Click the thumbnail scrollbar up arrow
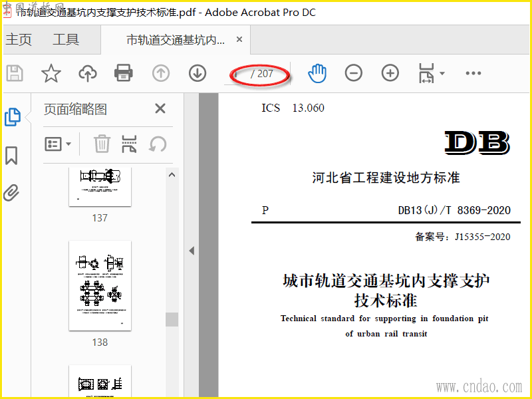Viewport: 532px width, 399px height. (172, 175)
